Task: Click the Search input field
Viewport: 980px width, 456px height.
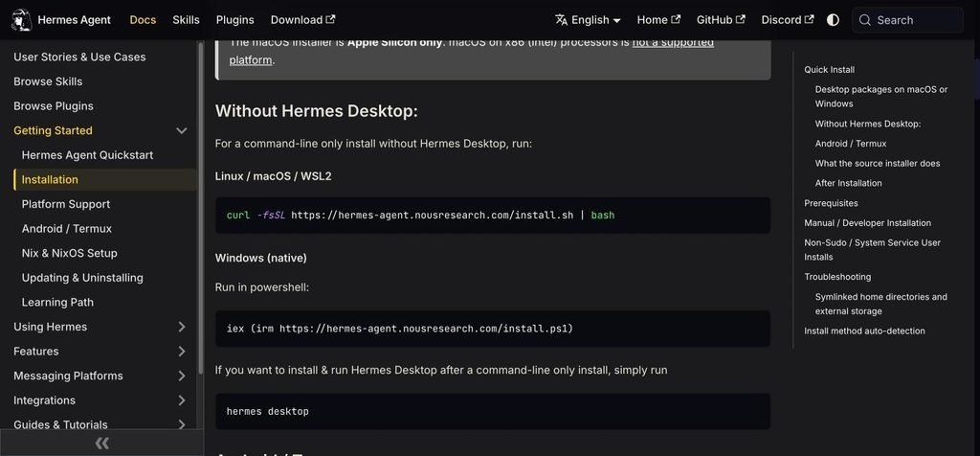Action: click(907, 20)
